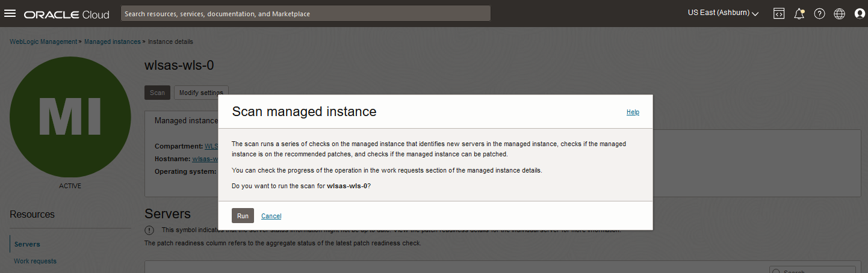Switch to Work requests in Resources

35,261
